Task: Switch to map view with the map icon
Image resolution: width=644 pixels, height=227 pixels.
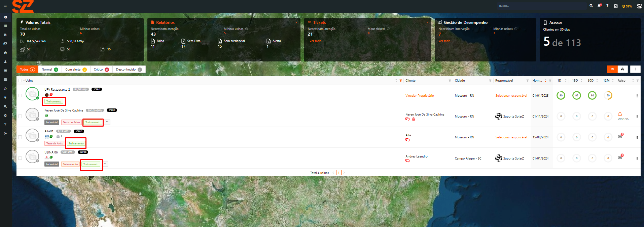Action: [x=623, y=69]
